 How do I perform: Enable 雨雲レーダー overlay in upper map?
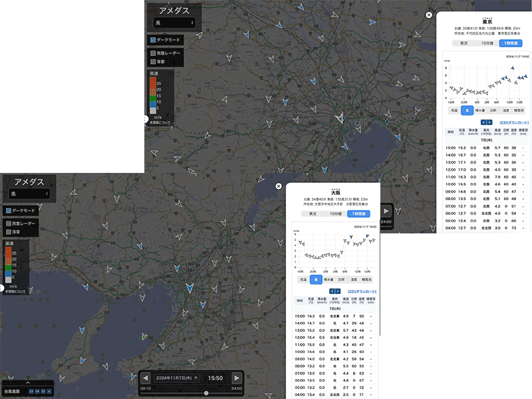154,53
